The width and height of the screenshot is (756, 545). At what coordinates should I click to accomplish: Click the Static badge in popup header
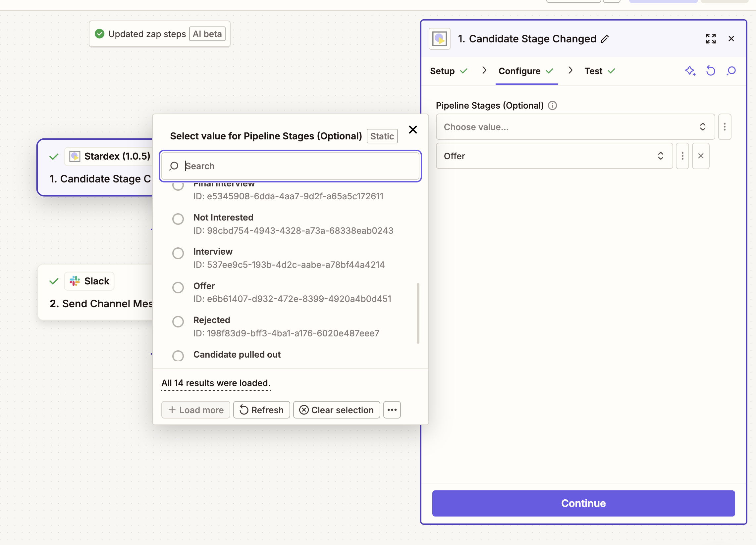[x=382, y=136]
